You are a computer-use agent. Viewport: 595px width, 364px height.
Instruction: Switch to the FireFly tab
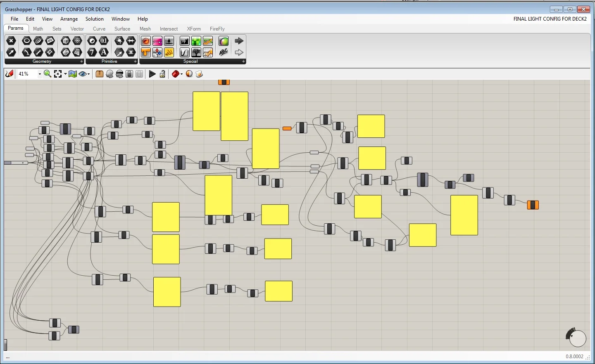[217, 29]
